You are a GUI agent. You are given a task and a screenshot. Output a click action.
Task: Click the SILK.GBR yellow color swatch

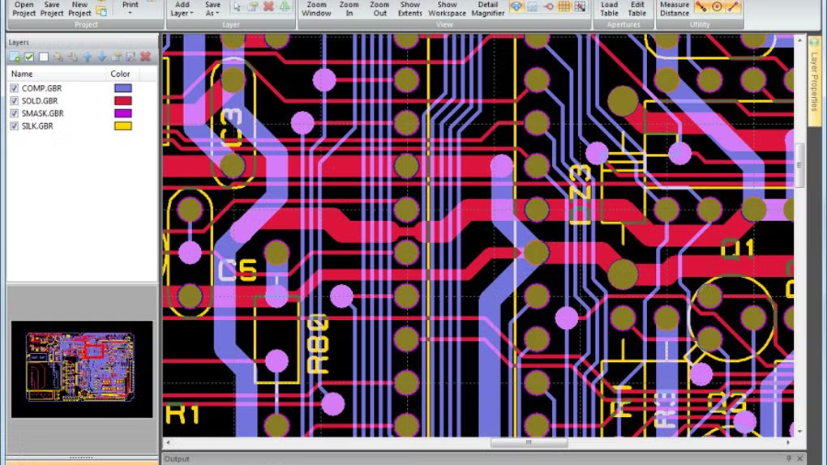click(x=122, y=127)
